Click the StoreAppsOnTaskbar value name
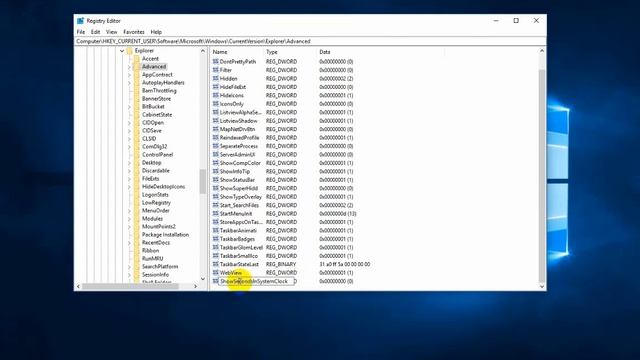The image size is (640, 360). click(241, 222)
